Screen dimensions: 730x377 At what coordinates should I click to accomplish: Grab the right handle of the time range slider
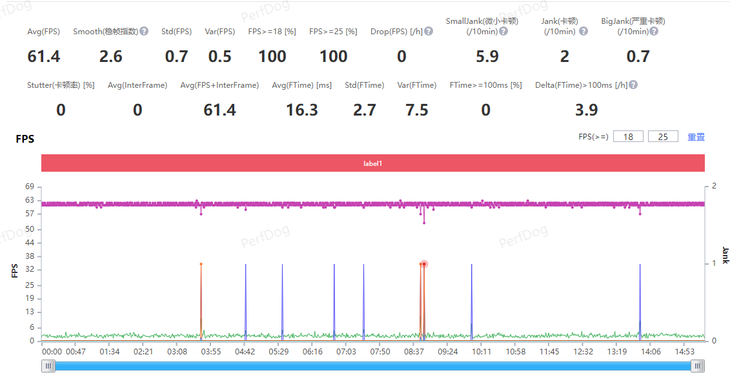tap(697, 366)
